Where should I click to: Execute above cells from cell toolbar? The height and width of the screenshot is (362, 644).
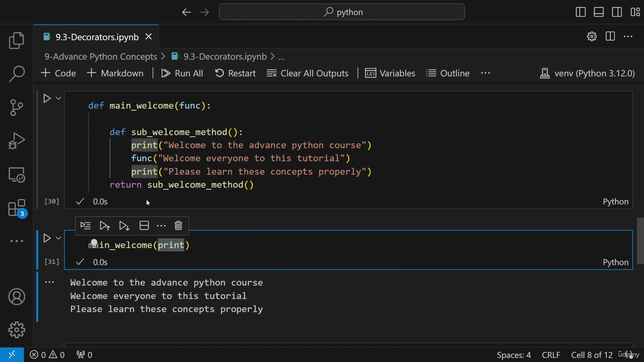pyautogui.click(x=105, y=226)
